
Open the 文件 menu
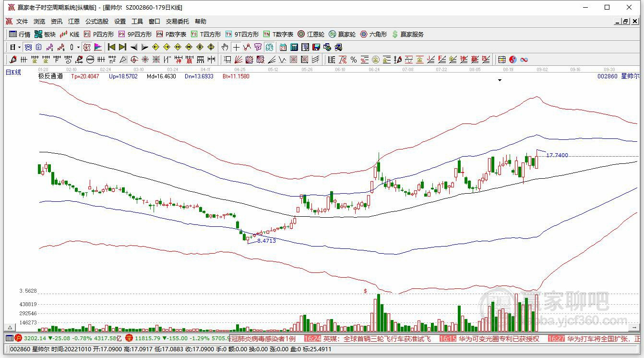[x=22, y=22]
